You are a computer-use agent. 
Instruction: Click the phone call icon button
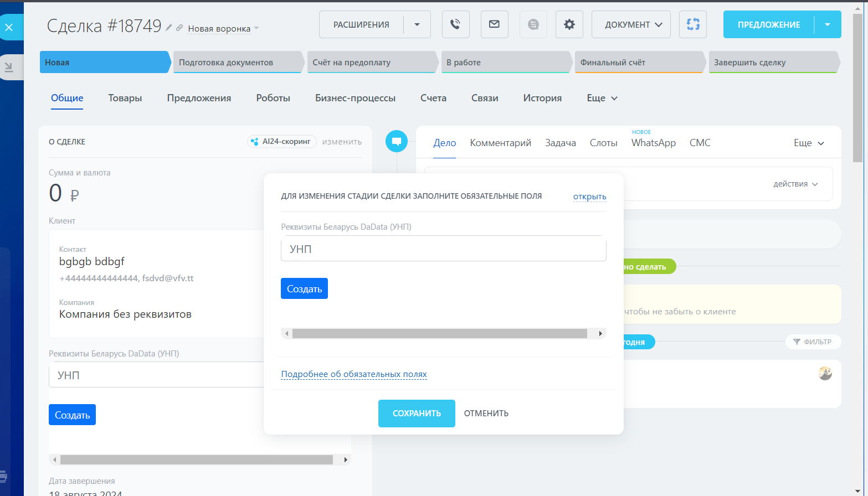[x=455, y=24]
